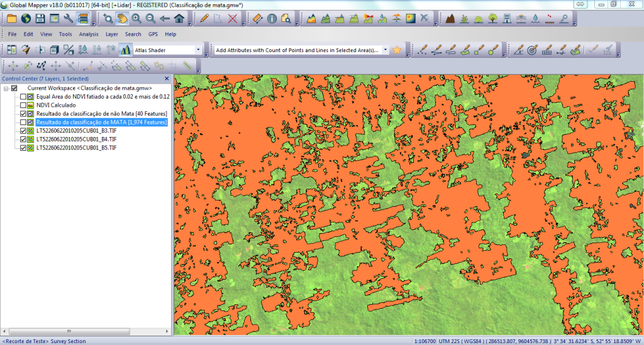The width and height of the screenshot is (644, 345).
Task: Click the Open Data Files folder icon
Action: coord(11,18)
